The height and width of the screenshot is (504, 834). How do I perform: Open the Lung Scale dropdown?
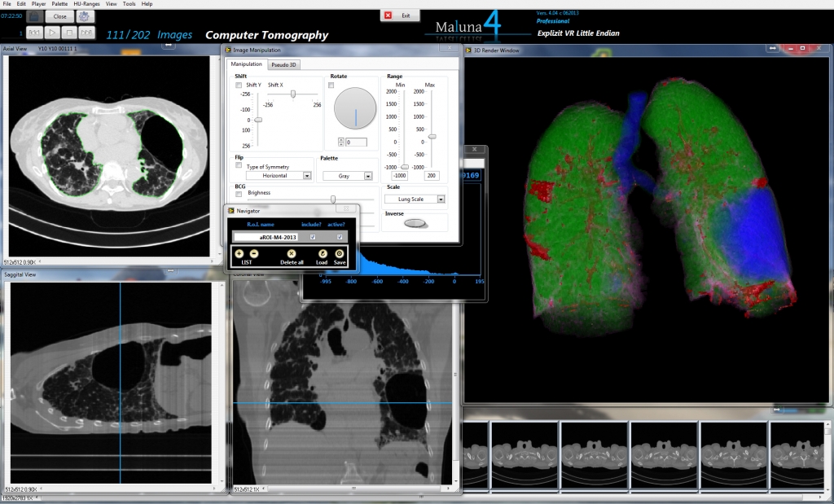pos(441,198)
